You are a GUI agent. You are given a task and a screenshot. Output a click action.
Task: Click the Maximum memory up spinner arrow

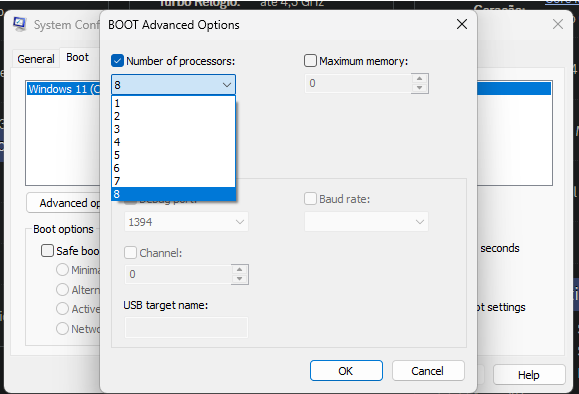coord(419,79)
